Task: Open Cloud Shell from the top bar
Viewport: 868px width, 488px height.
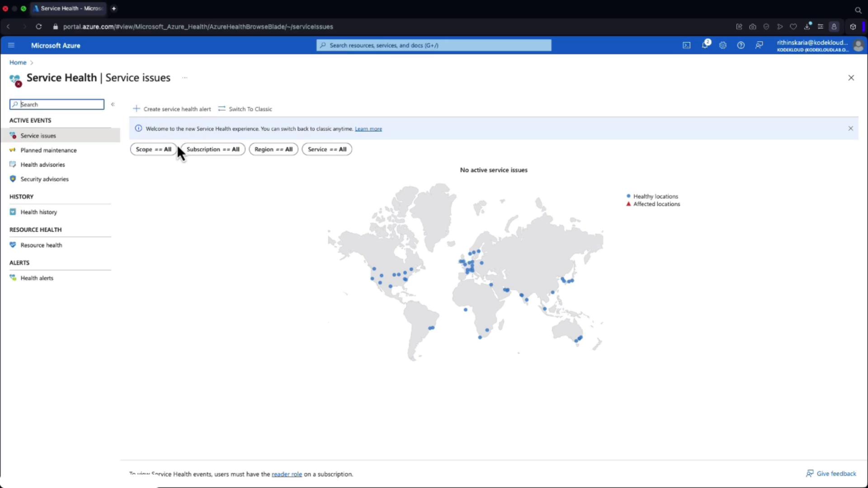Action: click(686, 45)
